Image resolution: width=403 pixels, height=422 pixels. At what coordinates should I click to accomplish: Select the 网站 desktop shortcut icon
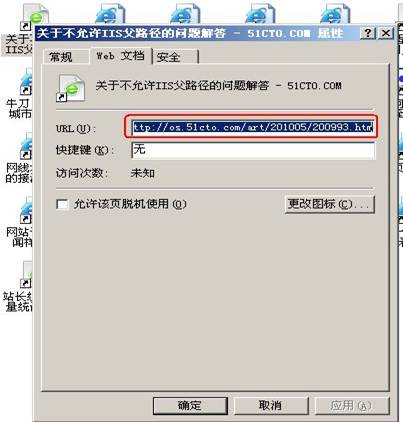pos(26,210)
